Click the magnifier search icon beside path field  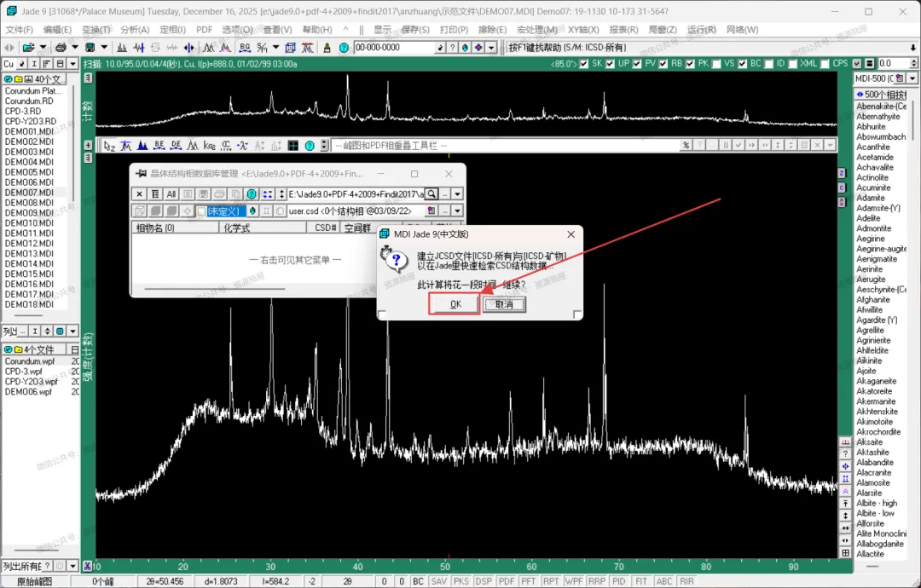coord(432,193)
